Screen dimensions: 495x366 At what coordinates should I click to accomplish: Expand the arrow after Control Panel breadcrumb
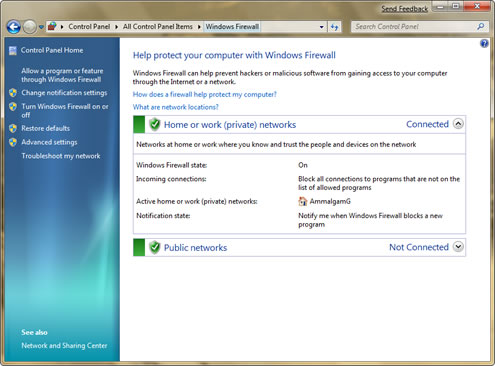click(x=116, y=27)
